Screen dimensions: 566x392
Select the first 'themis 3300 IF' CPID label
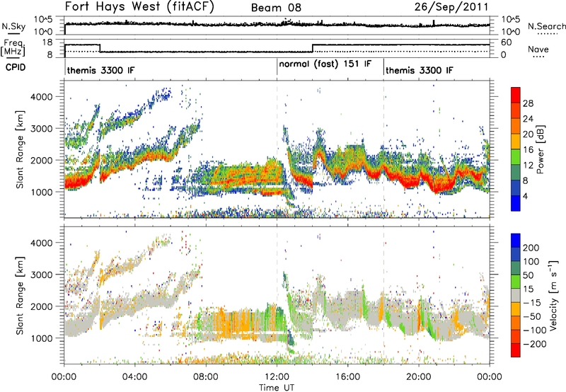point(100,70)
